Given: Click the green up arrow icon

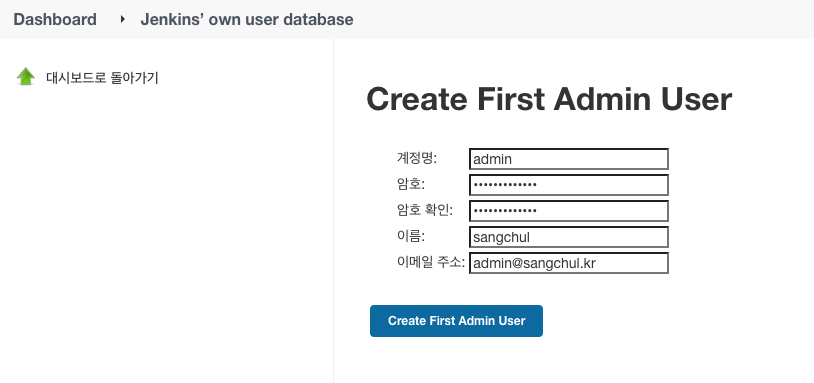Looking at the screenshot, I should pyautogui.click(x=25, y=77).
